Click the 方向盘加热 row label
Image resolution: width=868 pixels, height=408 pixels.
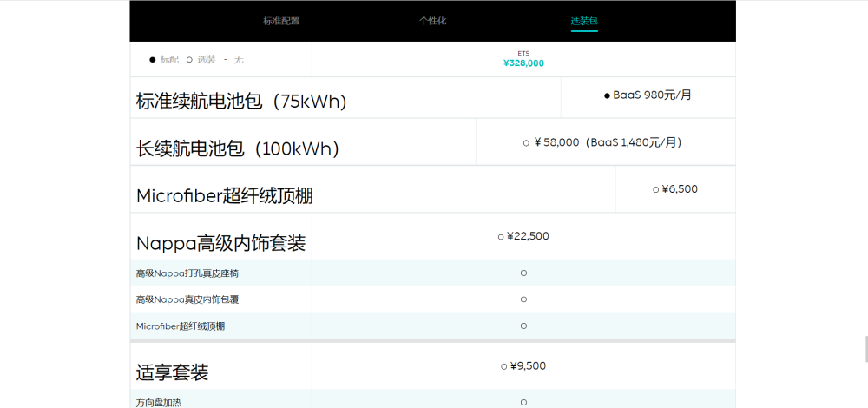click(x=159, y=403)
